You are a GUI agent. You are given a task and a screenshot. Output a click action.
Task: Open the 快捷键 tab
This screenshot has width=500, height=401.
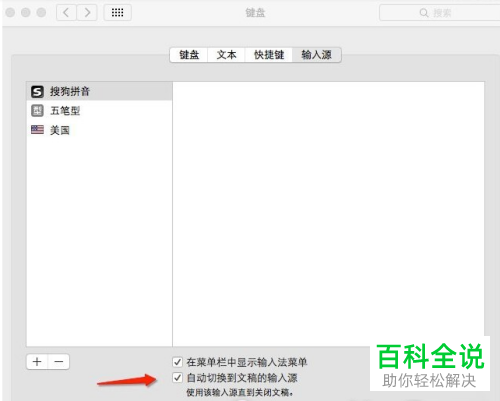(269, 55)
